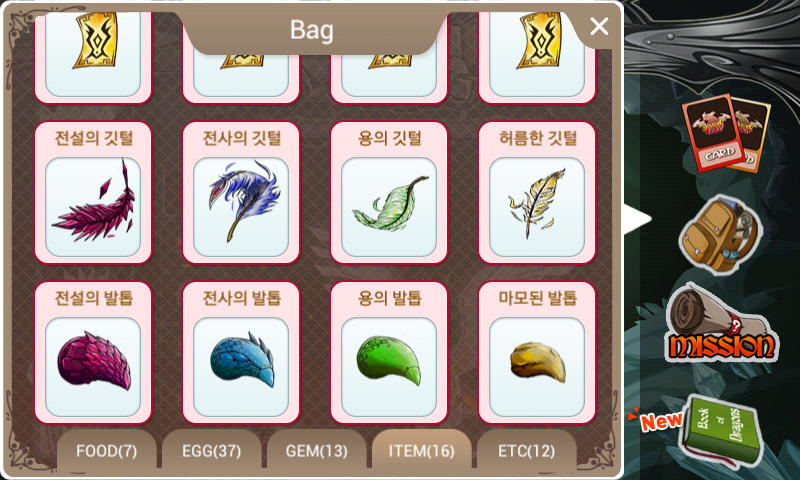The width and height of the screenshot is (800, 480).
Task: Open the Mission scroll
Action: (721, 322)
